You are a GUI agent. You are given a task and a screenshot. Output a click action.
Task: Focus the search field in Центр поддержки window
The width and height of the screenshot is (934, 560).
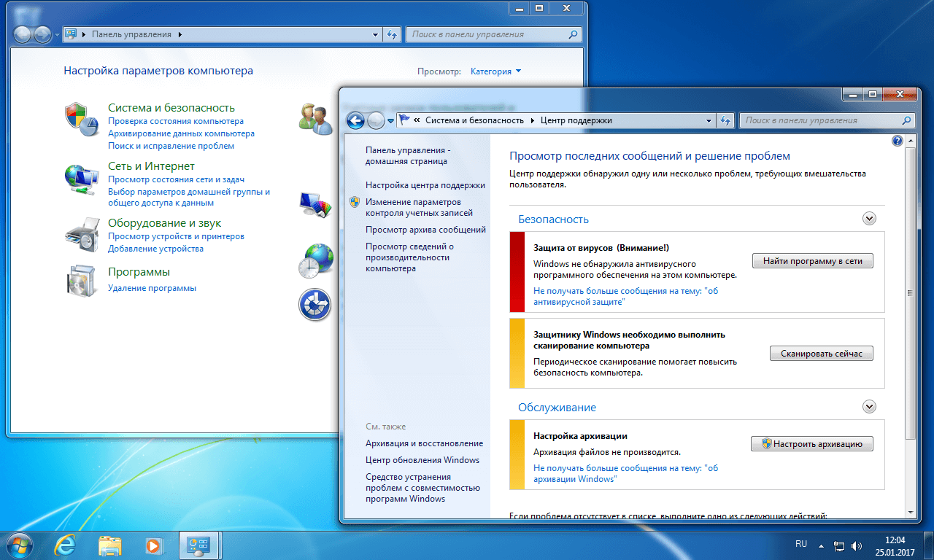pyautogui.click(x=827, y=120)
